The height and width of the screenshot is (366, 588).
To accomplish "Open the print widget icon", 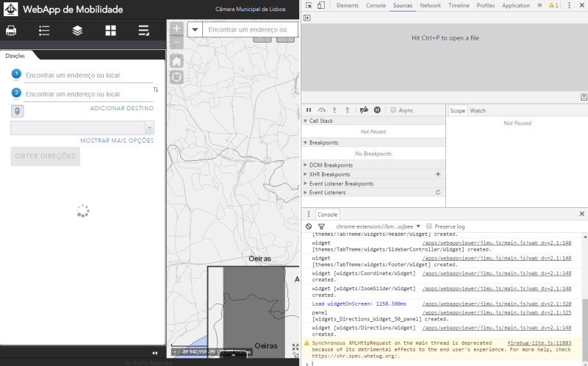I will pyautogui.click(x=11, y=30).
